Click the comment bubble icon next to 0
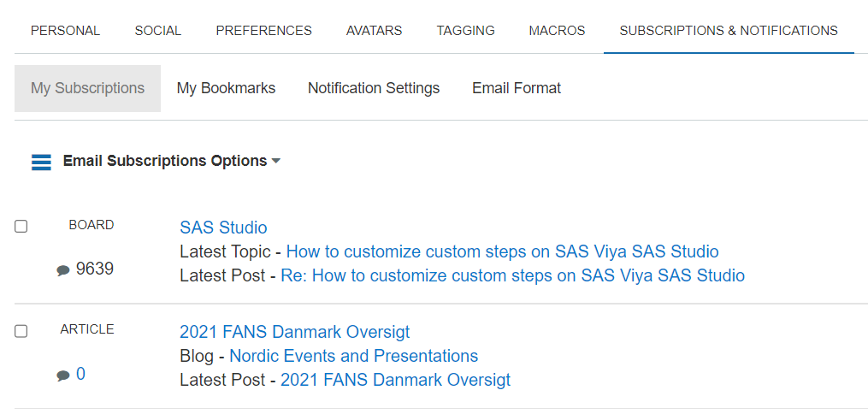 [x=63, y=376]
